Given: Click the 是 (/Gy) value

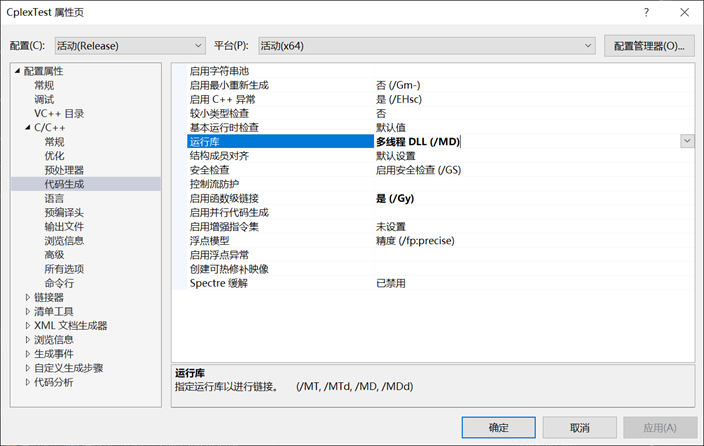Looking at the screenshot, I should (395, 199).
